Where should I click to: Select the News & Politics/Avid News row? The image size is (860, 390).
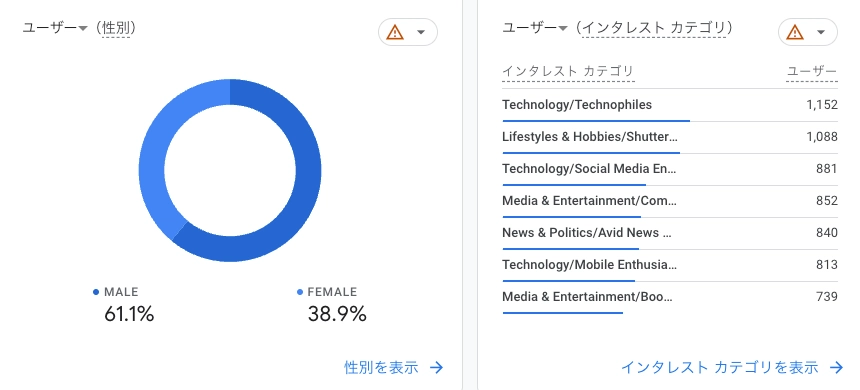point(670,234)
